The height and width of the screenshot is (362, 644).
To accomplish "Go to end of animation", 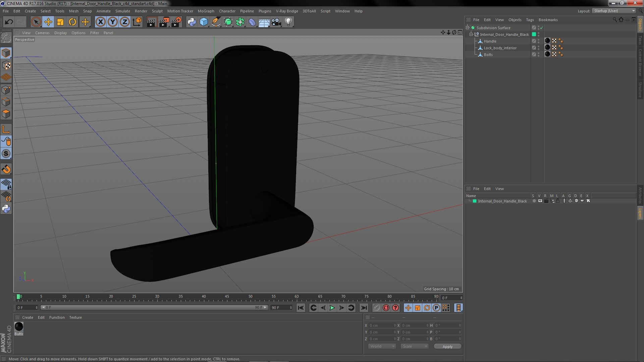I will [364, 308].
